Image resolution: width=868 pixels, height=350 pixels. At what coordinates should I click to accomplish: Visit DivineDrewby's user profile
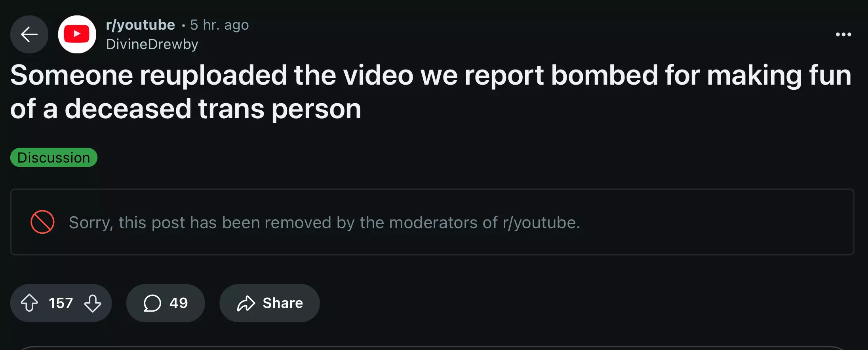[x=152, y=44]
